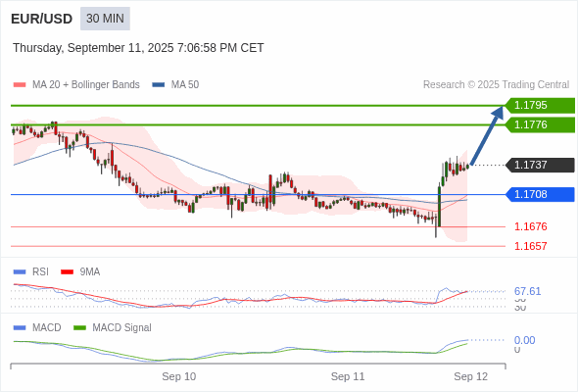Click the 1.1657 red support label
578x392 pixels.
click(x=530, y=246)
